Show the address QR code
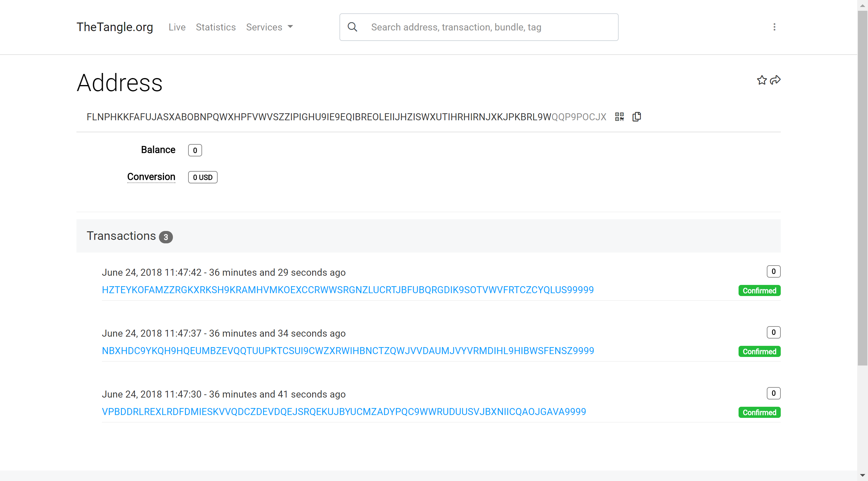 click(x=619, y=117)
